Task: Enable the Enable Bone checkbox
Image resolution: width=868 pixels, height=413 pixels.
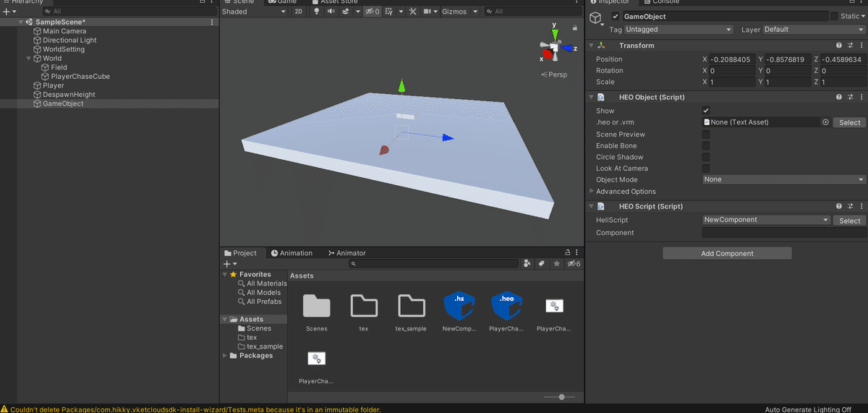Action: pos(706,145)
